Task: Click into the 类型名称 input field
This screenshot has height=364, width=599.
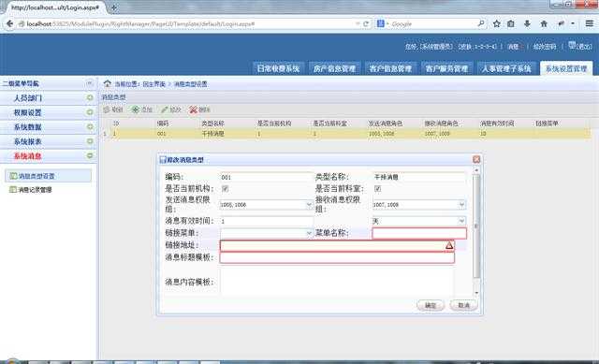Action: click(418, 177)
